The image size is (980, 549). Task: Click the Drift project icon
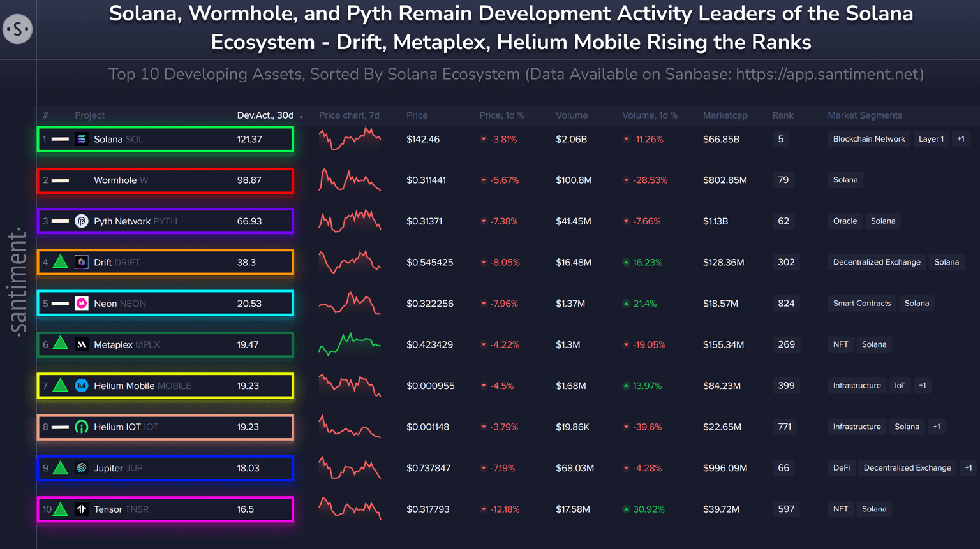tap(82, 262)
